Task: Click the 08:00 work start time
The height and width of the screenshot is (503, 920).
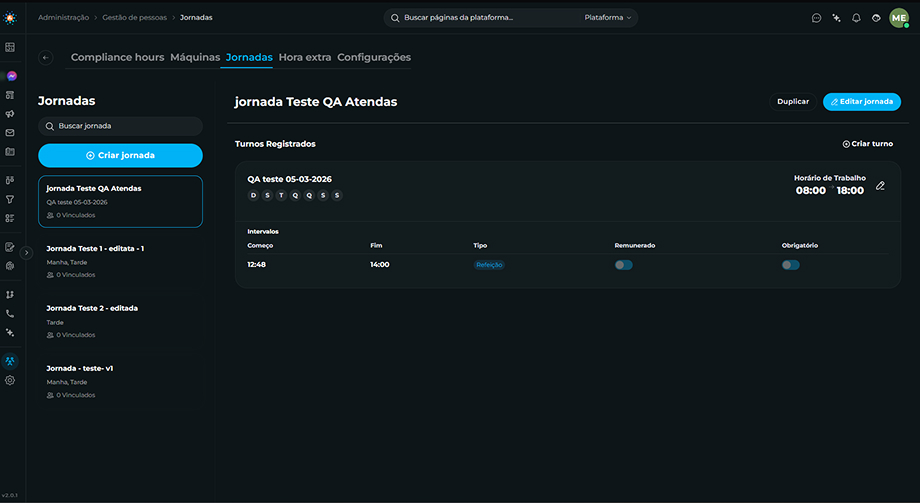Action: [810, 190]
